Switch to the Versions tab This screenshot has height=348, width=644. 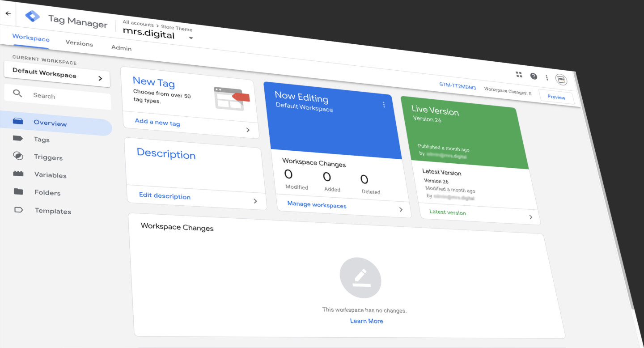click(x=79, y=43)
